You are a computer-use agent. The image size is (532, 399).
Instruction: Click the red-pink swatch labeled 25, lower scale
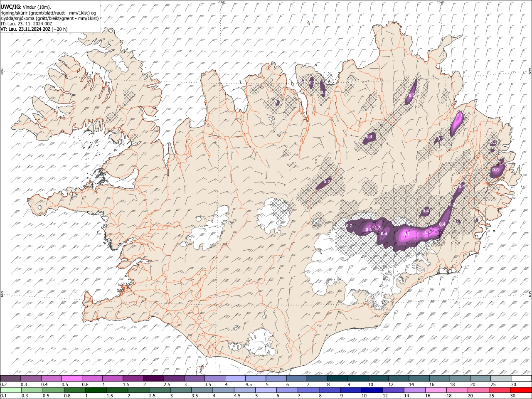pos(500,390)
